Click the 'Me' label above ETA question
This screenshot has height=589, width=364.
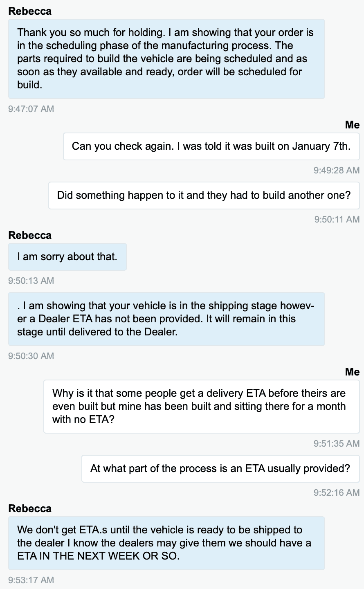pos(352,372)
